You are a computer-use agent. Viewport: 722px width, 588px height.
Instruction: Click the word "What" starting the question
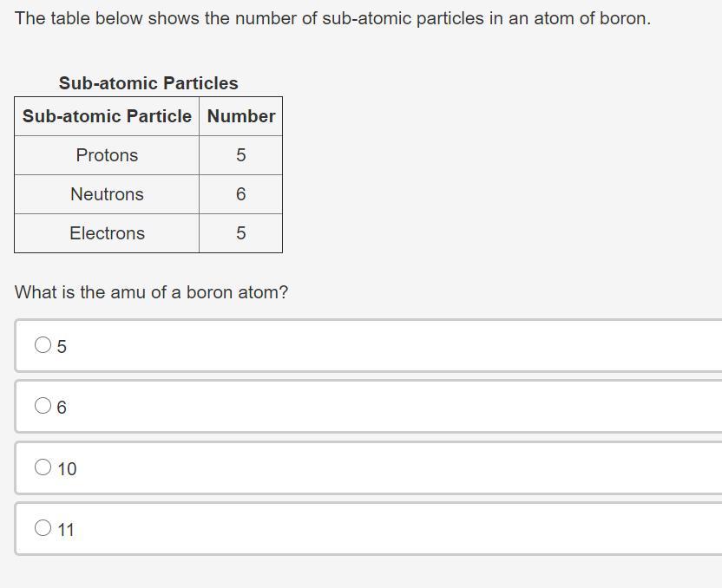pyautogui.click(x=35, y=292)
